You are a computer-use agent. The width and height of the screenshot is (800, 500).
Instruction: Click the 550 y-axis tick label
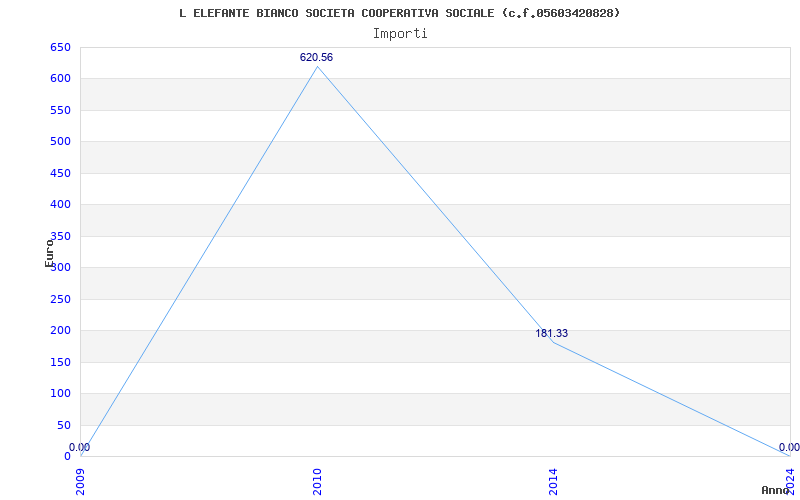[60, 110]
